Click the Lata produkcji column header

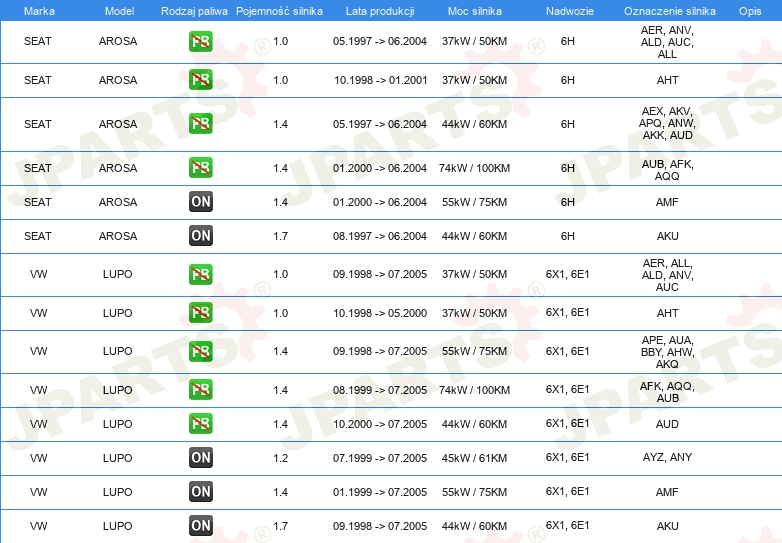[380, 11]
